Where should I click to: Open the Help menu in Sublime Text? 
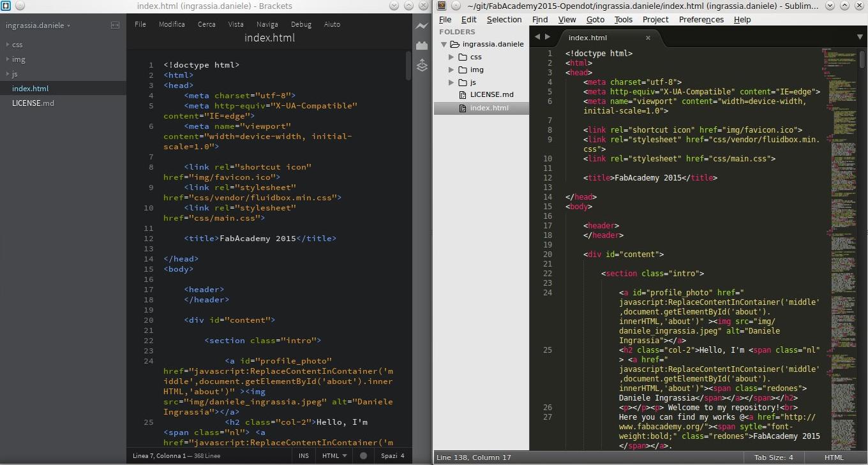pos(742,20)
